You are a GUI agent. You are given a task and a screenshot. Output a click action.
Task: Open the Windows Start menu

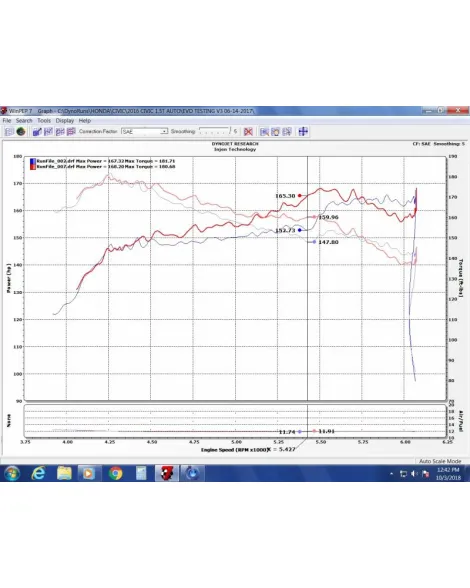pyautogui.click(x=12, y=473)
